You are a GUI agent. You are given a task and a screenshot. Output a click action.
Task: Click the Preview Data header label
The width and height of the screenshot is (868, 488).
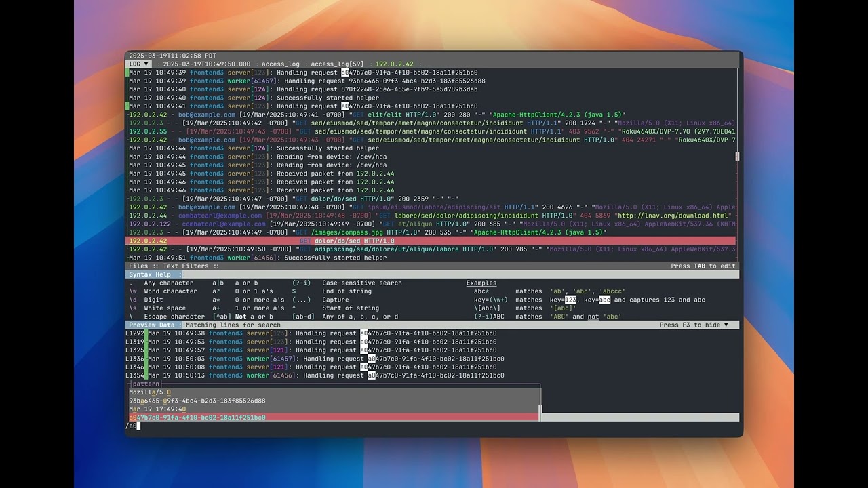pyautogui.click(x=152, y=325)
